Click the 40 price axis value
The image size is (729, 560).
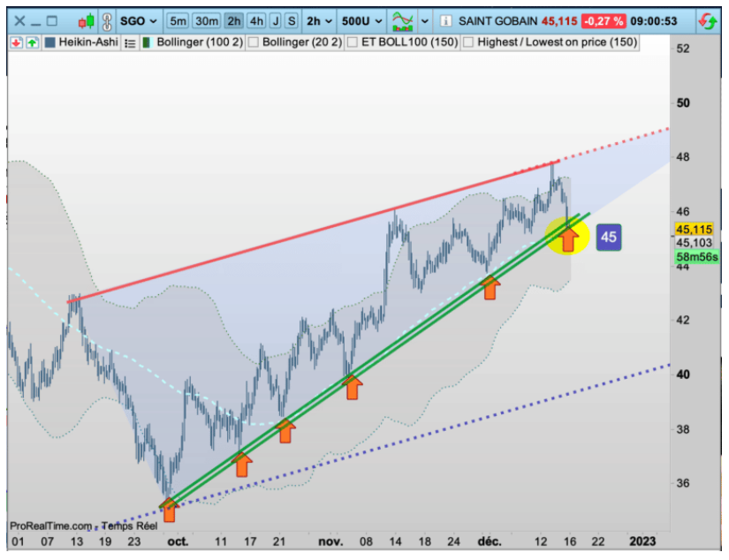pos(683,375)
